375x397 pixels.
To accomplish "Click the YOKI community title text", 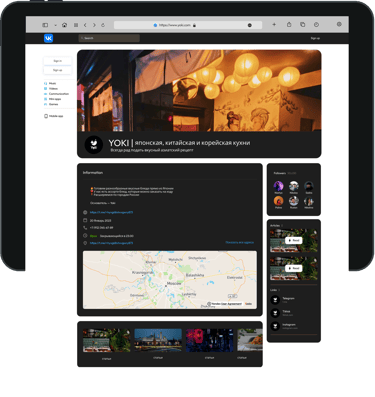I will click(179, 143).
